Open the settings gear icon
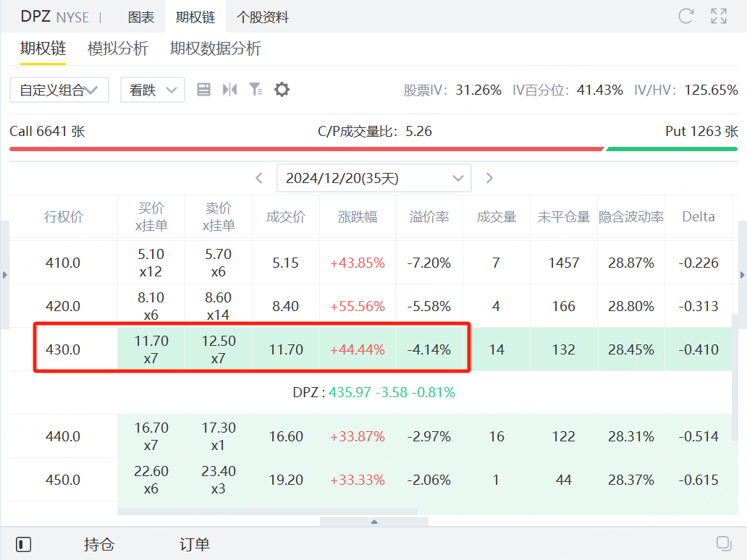The image size is (747, 560). (282, 90)
